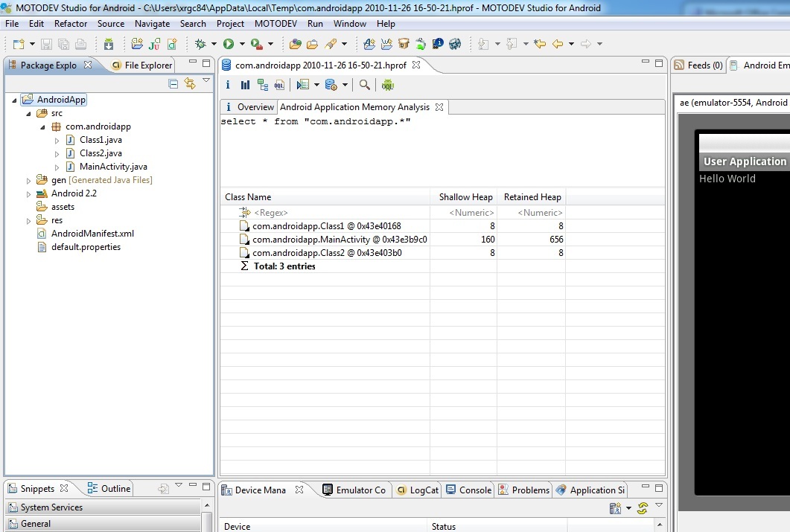790x532 pixels.
Task: Expand the gen Generated Java Files folder
Action: coord(28,180)
